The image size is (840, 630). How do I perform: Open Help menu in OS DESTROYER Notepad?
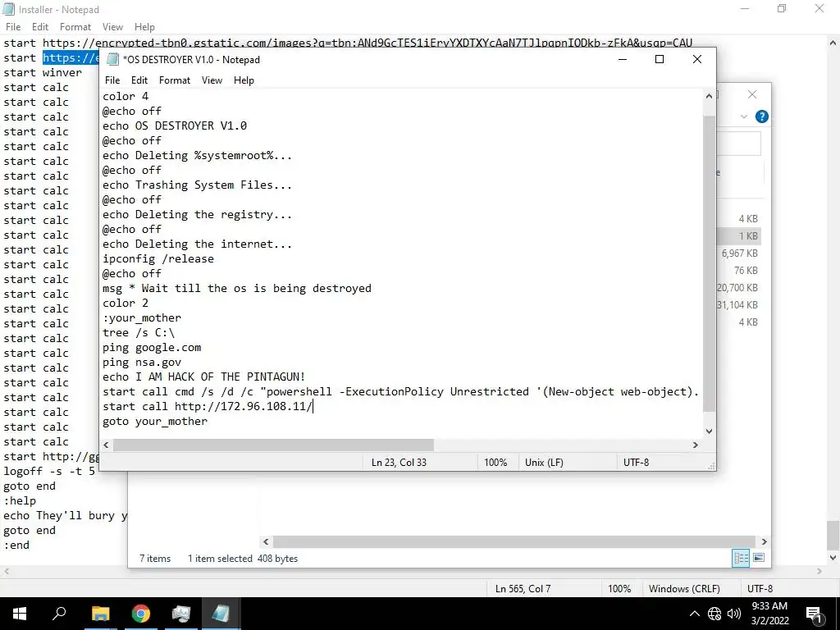(244, 80)
